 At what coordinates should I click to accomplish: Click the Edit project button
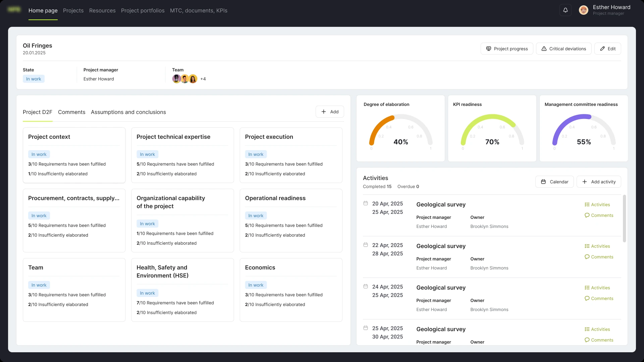[x=608, y=49]
